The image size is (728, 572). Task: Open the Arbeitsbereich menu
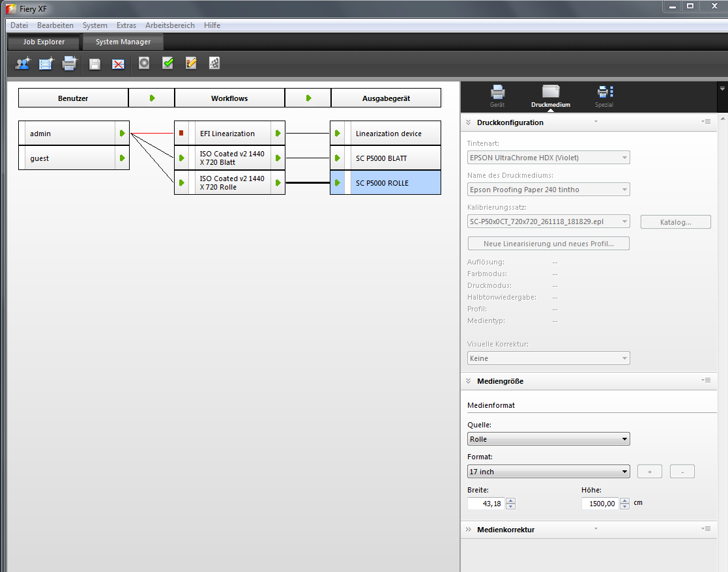tap(169, 25)
